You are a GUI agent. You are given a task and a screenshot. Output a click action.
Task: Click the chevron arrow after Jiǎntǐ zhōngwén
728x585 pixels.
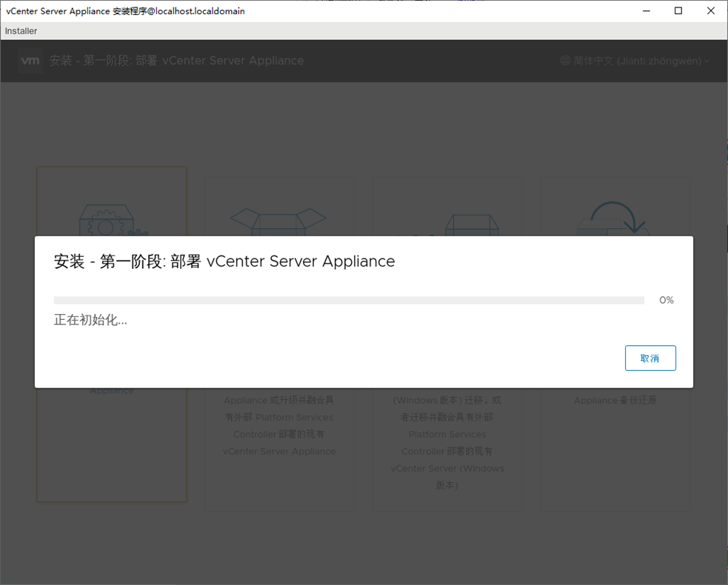707,61
